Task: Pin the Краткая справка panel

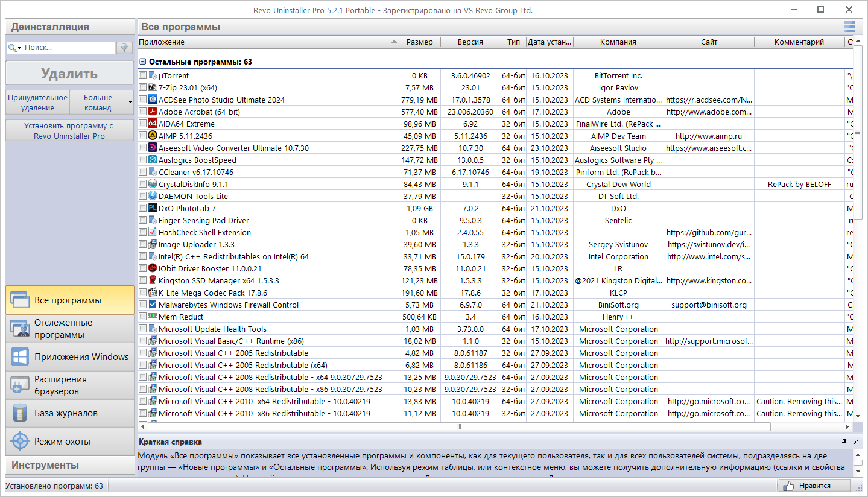Action: point(844,442)
